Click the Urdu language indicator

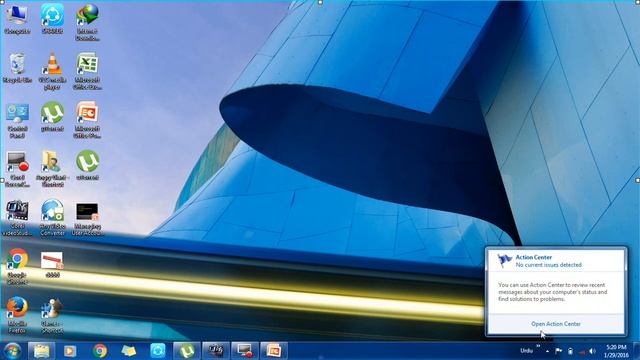coord(527,351)
